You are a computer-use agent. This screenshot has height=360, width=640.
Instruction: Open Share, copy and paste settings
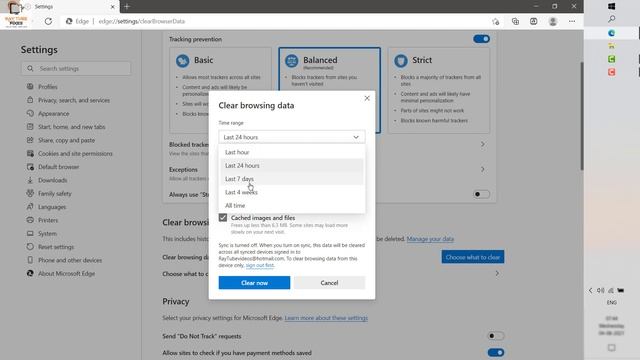click(66, 140)
